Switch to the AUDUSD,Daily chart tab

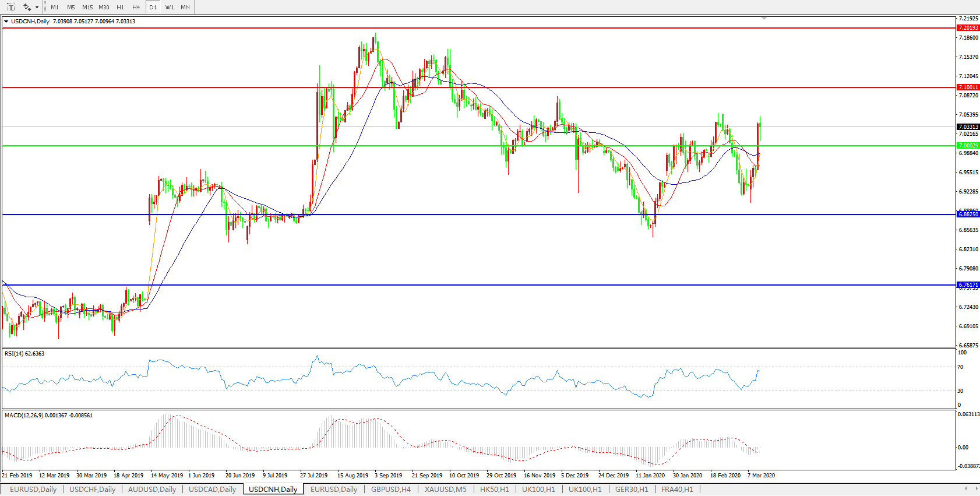click(151, 490)
